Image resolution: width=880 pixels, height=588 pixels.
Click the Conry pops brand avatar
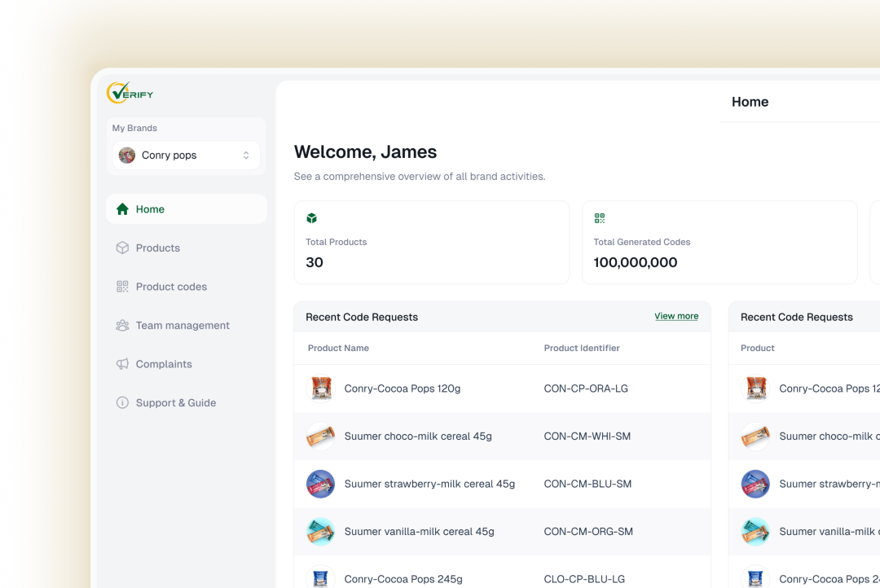(x=127, y=156)
